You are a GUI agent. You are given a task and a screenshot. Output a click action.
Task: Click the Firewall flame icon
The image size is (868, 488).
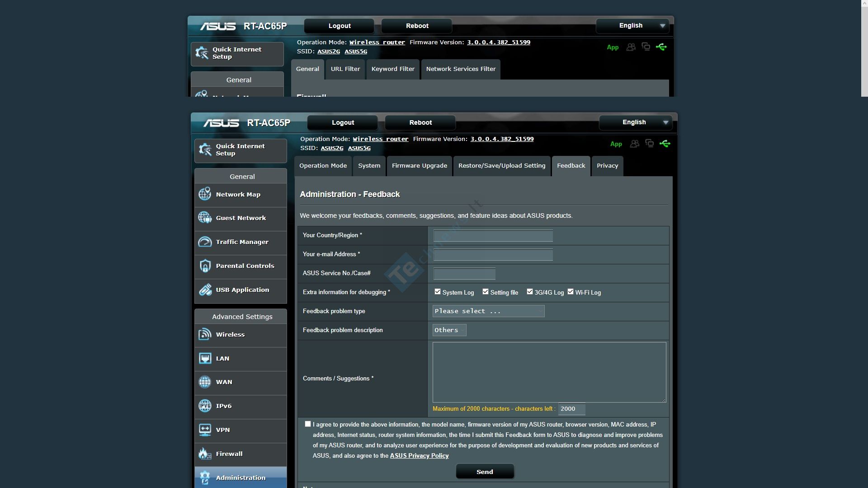205,454
